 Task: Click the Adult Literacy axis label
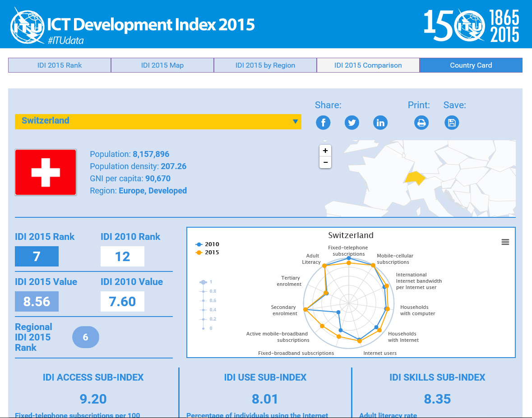311,259
